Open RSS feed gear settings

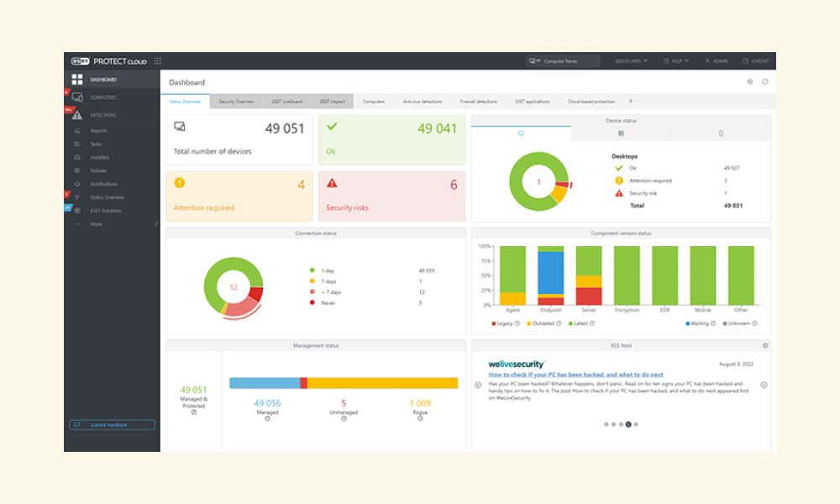pyautogui.click(x=765, y=345)
